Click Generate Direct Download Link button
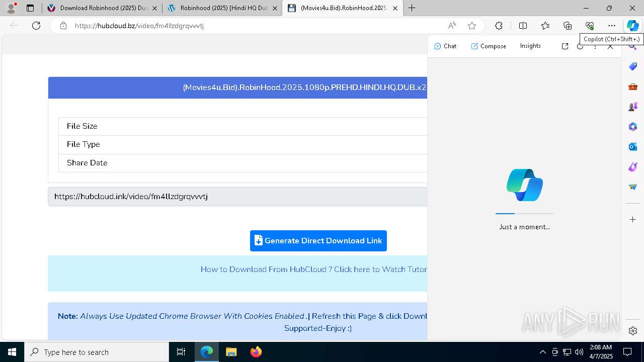Viewport: 644px width, 362px height. 318,241
